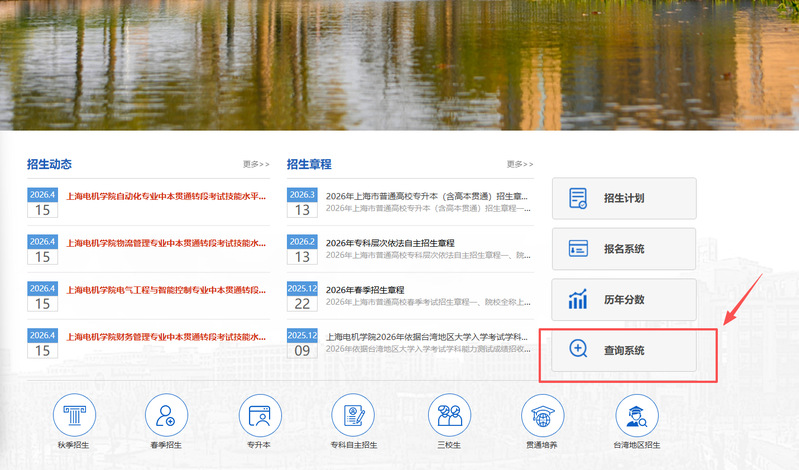Open 物流管理专业中本贯通 news link
Image resolution: width=799 pixels, height=470 pixels.
166,243
